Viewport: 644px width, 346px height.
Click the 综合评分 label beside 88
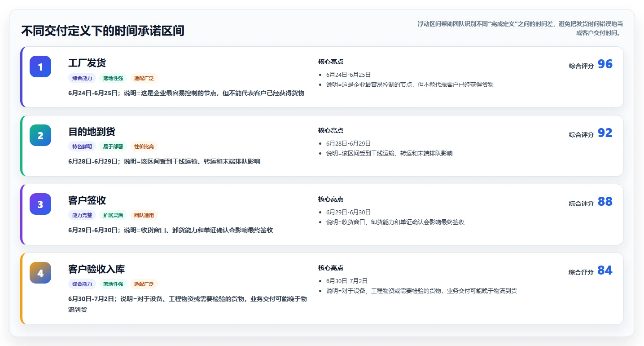click(581, 204)
